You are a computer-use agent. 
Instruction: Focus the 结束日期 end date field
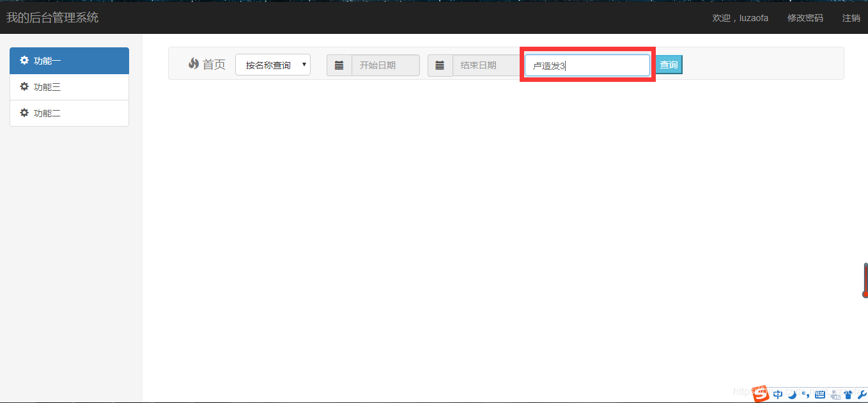click(x=486, y=65)
